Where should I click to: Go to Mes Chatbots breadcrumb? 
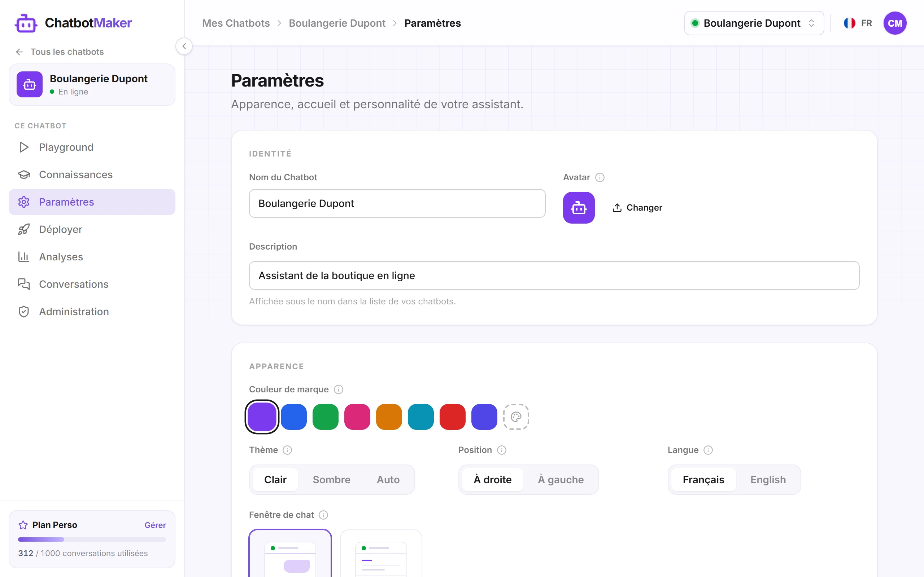click(x=236, y=23)
